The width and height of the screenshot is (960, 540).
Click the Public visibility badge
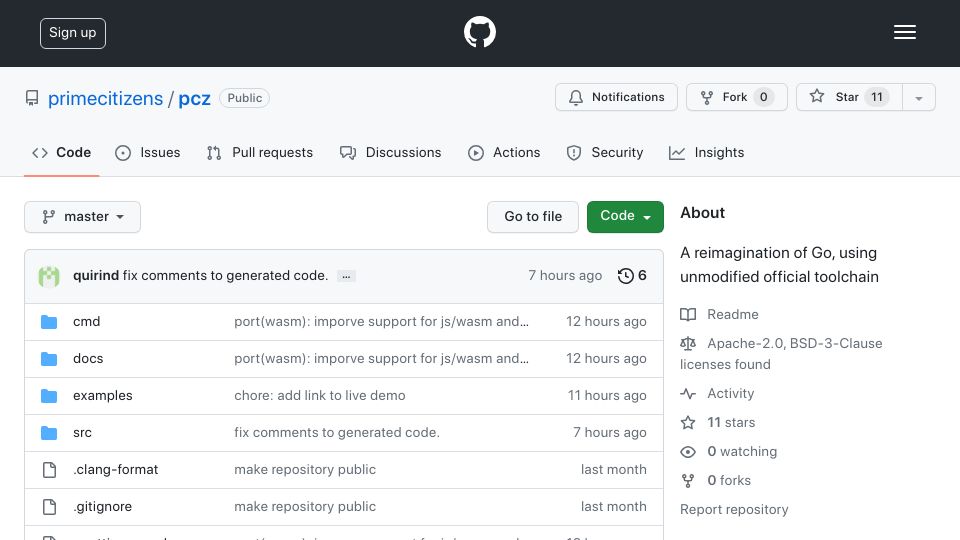point(244,98)
